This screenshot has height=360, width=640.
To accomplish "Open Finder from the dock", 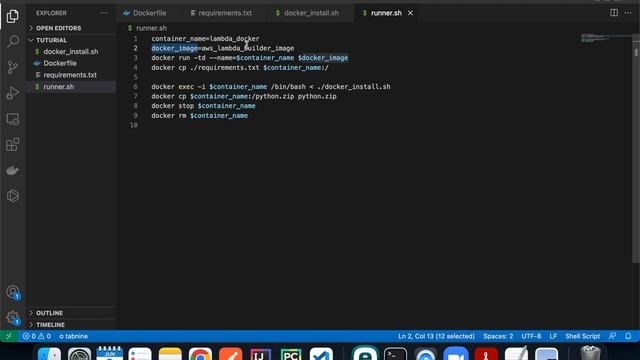I will (49, 353).
